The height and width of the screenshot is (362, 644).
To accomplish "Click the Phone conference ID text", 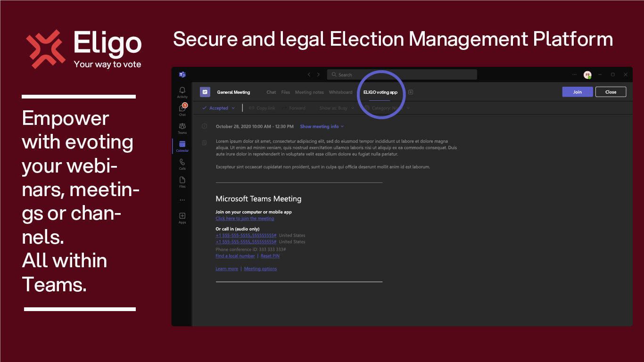I will point(251,249).
